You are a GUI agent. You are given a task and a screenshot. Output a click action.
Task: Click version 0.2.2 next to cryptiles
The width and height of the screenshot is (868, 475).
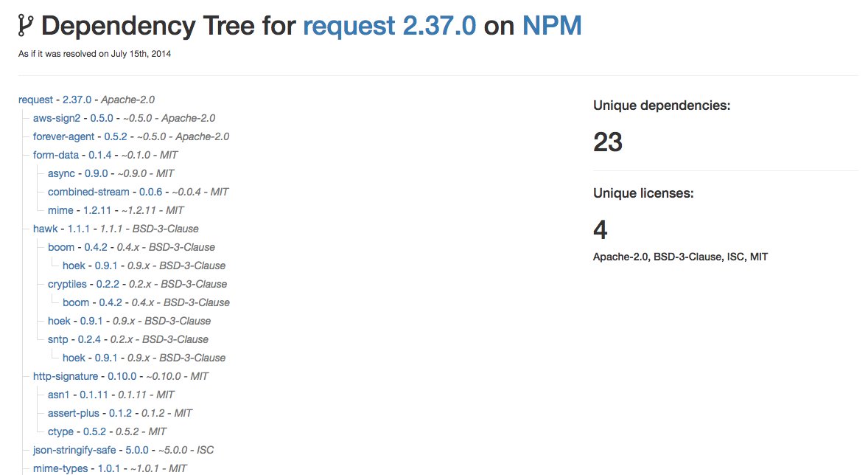point(108,284)
